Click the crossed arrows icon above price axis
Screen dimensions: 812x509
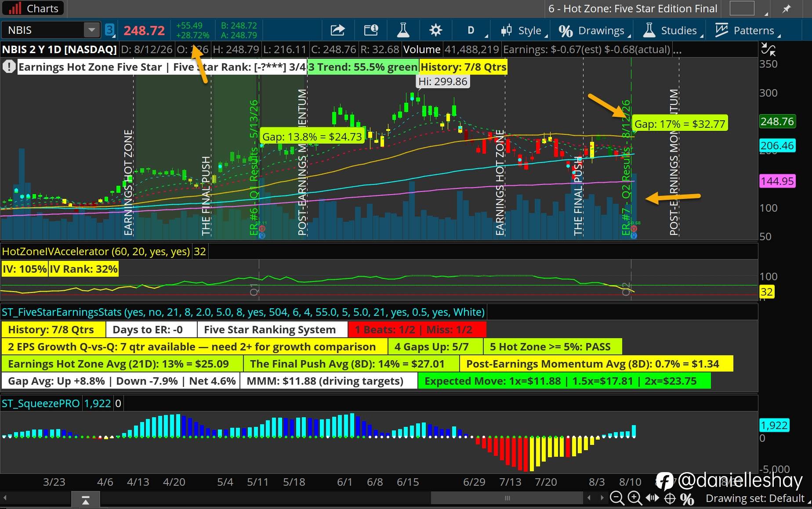coord(768,49)
